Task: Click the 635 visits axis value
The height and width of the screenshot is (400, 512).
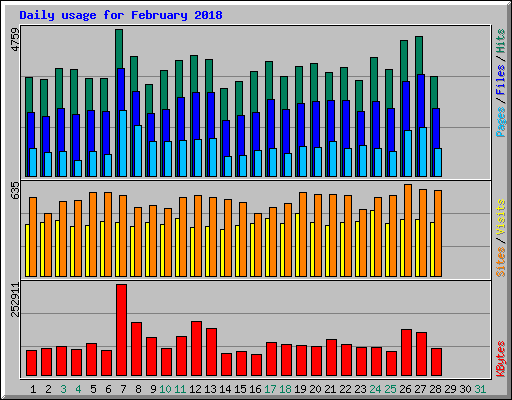Action: coord(15,190)
